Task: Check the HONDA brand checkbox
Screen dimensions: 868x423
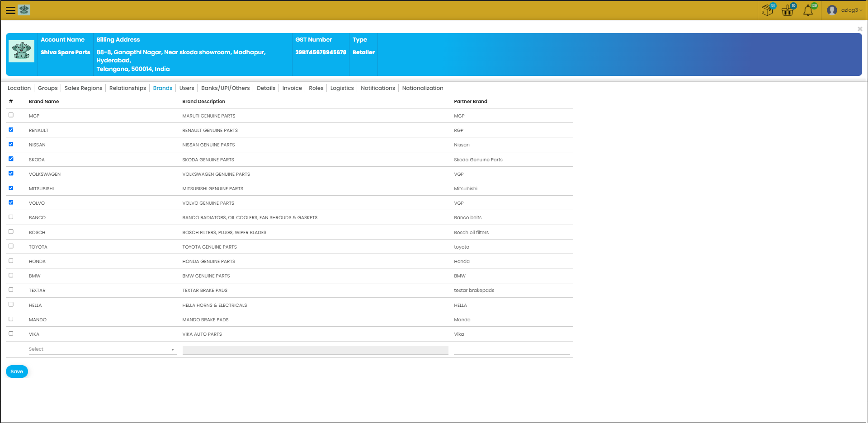Action: pyautogui.click(x=11, y=261)
